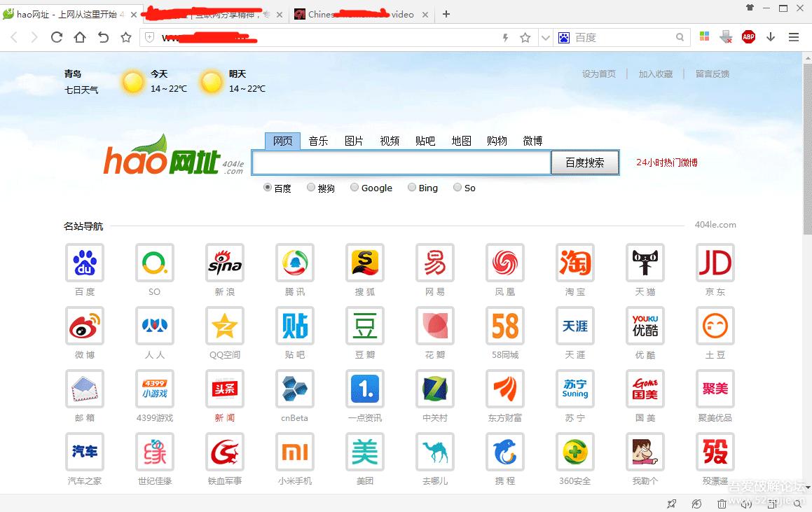This screenshot has width=812, height=512.
Task: Click the 百度搜索 search button
Action: [585, 162]
